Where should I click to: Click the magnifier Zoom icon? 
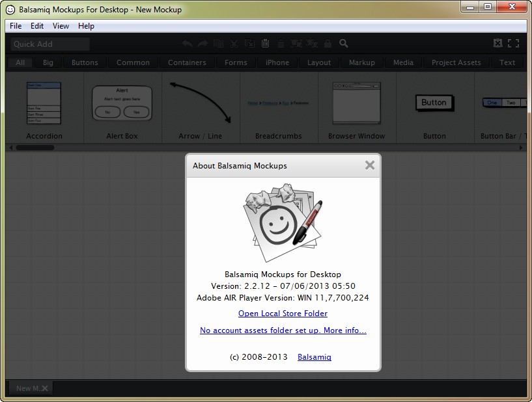pyautogui.click(x=344, y=44)
